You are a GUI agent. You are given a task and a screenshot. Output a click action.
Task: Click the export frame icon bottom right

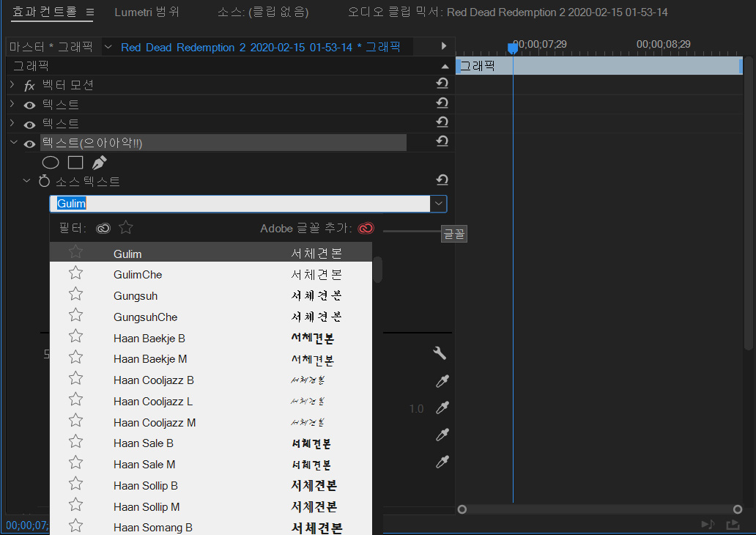[733, 524]
